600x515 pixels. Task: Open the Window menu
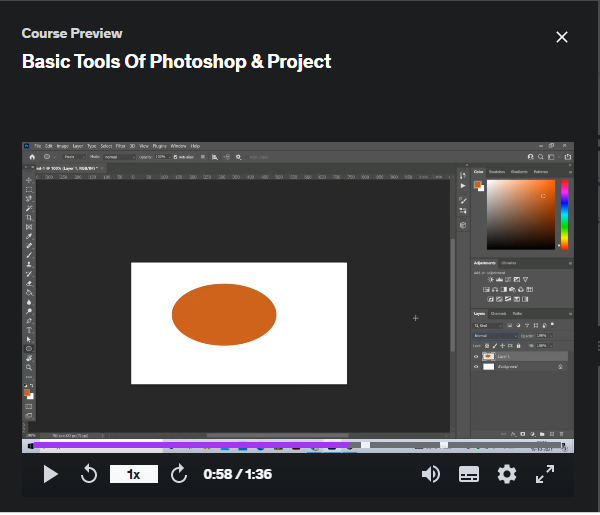[x=178, y=146]
